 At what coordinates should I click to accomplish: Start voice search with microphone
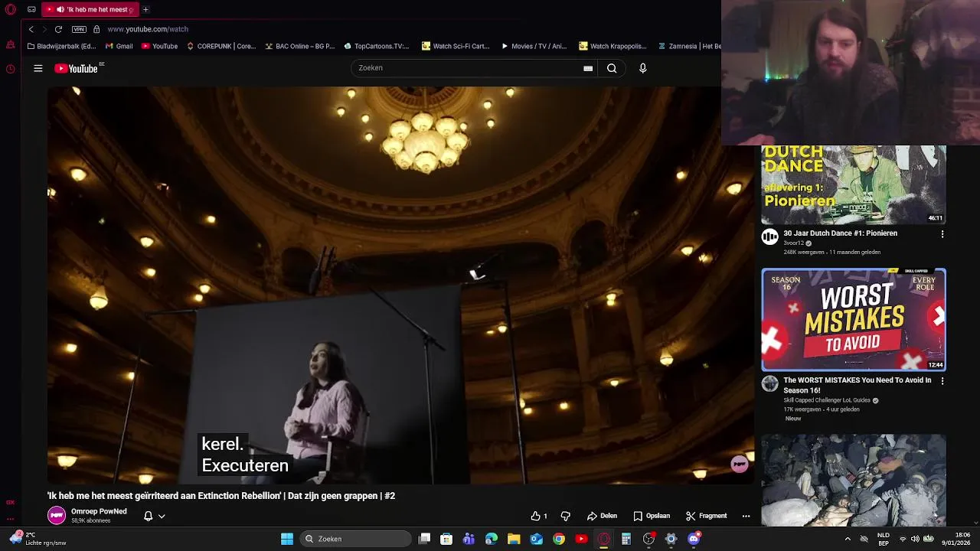coord(642,68)
